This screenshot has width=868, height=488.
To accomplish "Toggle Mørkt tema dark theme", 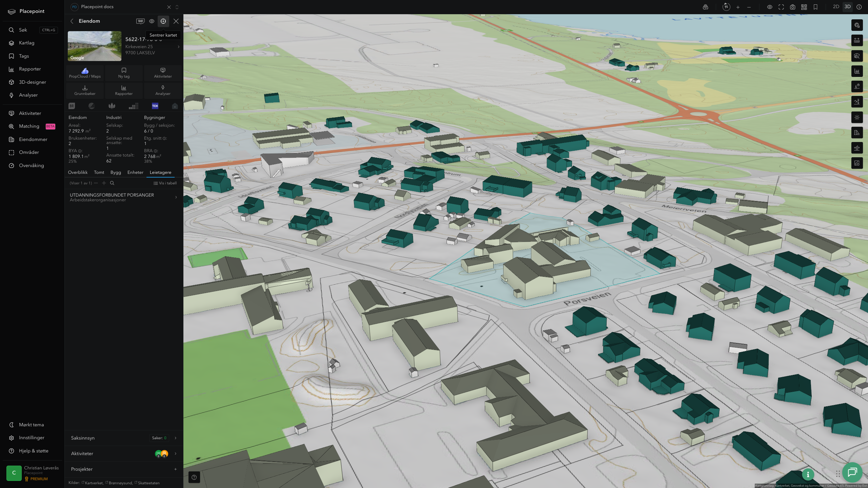I will (32, 425).
